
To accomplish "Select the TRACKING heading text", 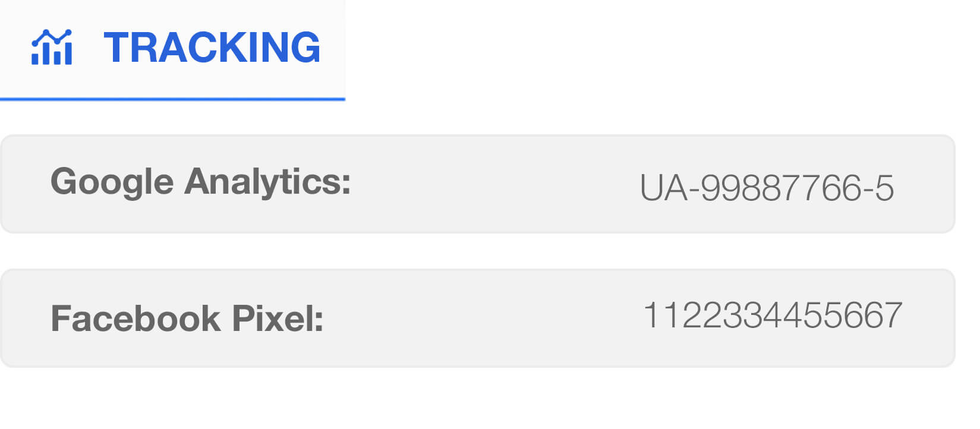I will pos(212,47).
